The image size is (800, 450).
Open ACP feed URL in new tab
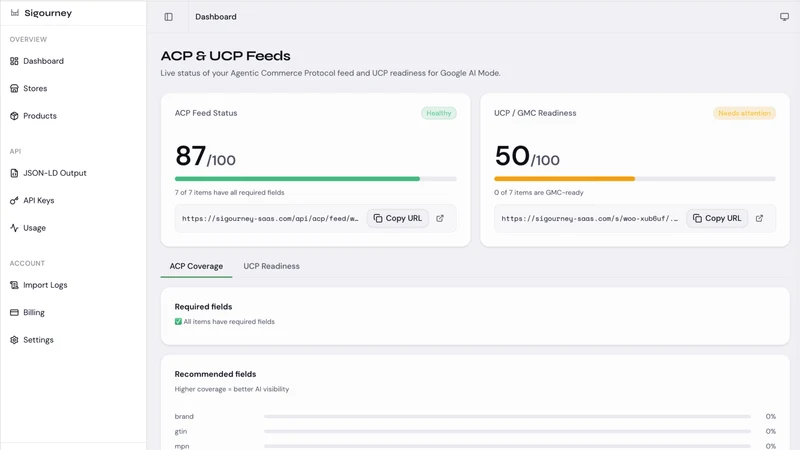click(x=440, y=218)
